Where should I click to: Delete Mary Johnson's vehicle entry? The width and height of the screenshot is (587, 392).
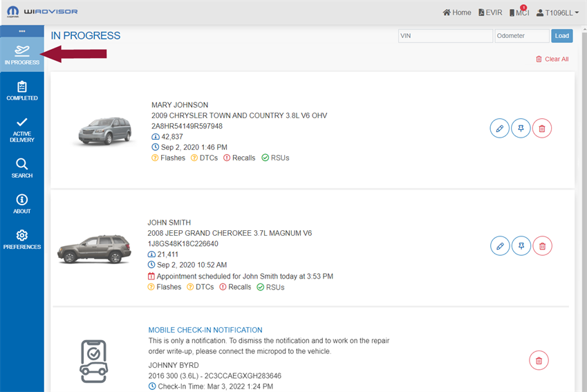coord(542,129)
